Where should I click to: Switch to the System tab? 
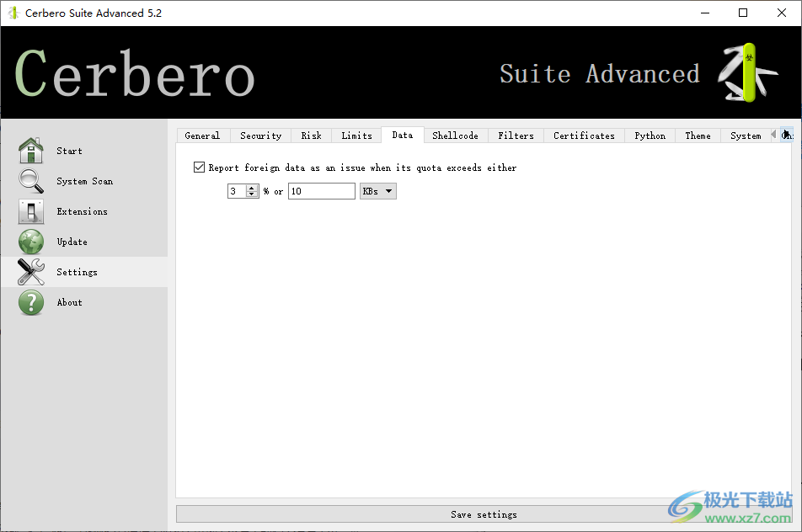pos(746,136)
